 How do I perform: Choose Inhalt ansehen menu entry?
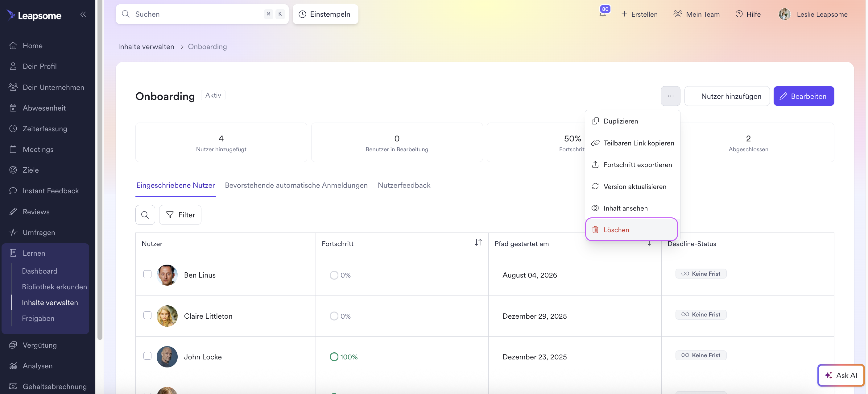pos(632,208)
